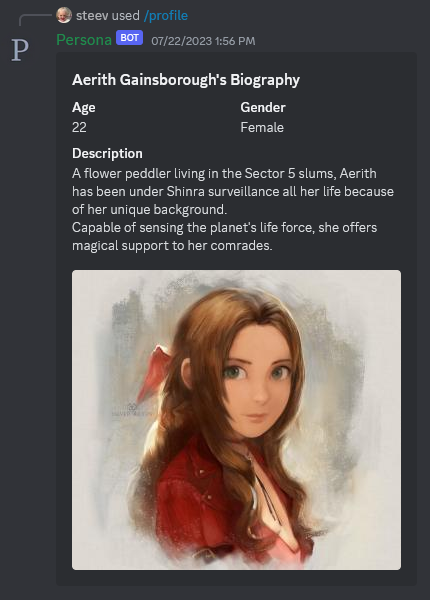Click the red ribbon in the portrait
Screen dimensions: 430x600
pos(153,373)
